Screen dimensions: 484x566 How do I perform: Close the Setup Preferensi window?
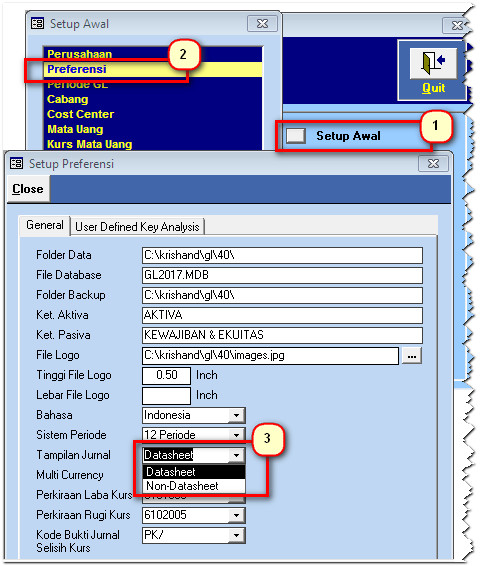(x=433, y=164)
